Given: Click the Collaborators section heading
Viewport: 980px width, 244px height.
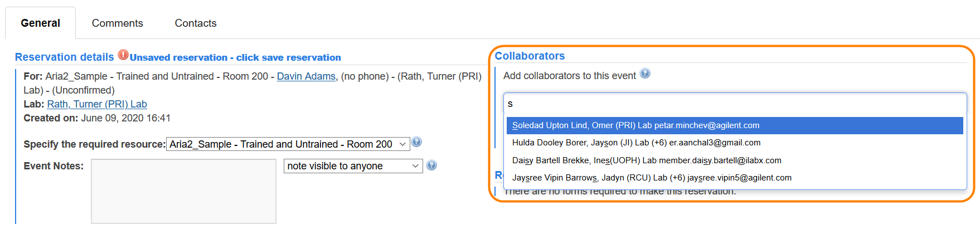Looking at the screenshot, I should click(530, 56).
